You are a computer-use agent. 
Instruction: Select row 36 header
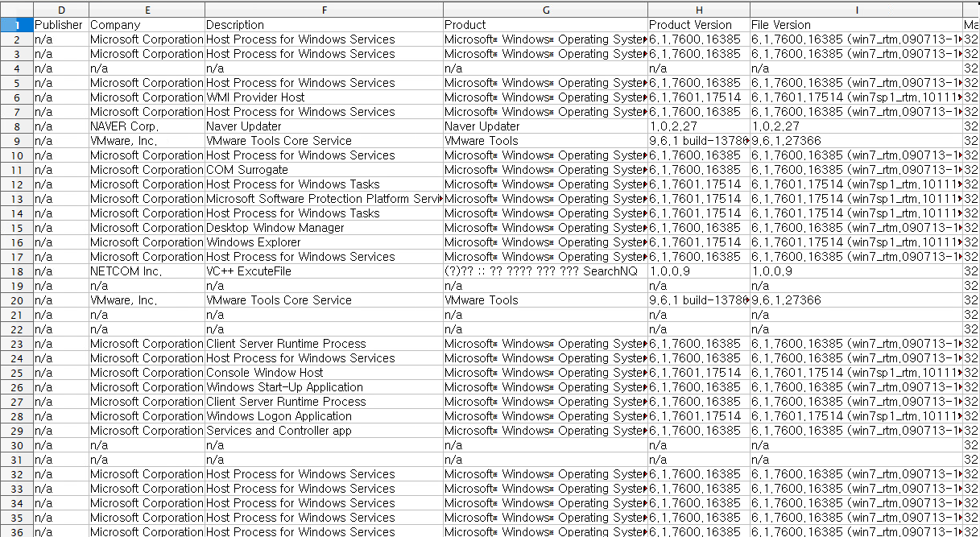16,531
